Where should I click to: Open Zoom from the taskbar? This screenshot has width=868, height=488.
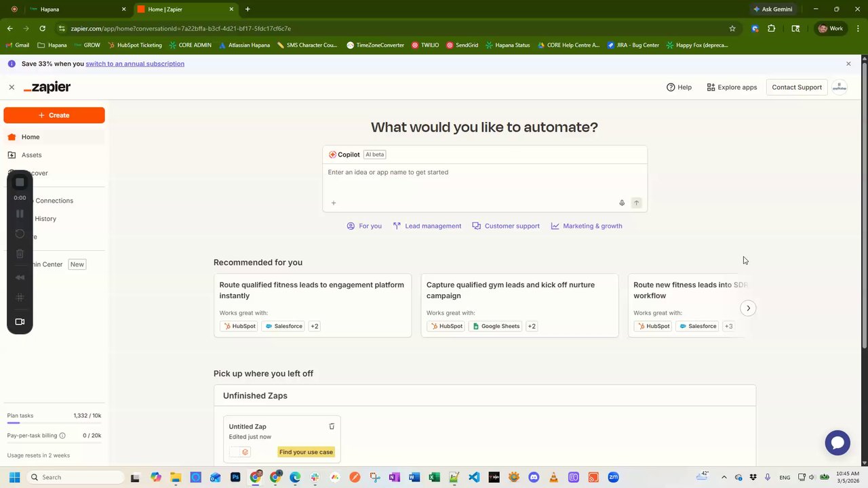(613, 478)
